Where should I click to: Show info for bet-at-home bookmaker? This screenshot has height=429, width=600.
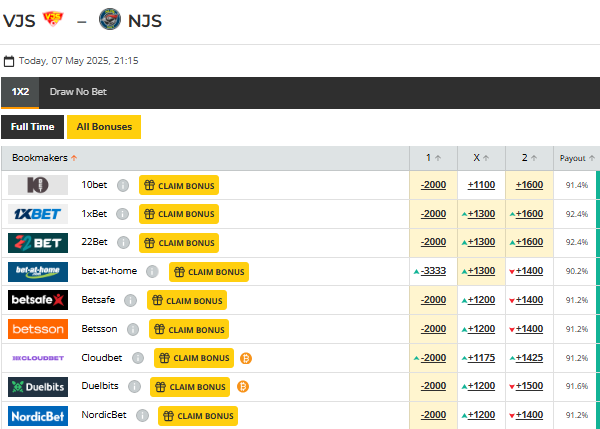152,271
